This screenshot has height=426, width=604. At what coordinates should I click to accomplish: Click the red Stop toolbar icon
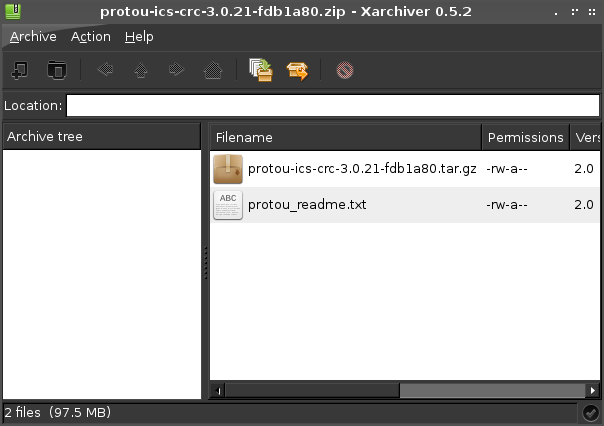(345, 70)
